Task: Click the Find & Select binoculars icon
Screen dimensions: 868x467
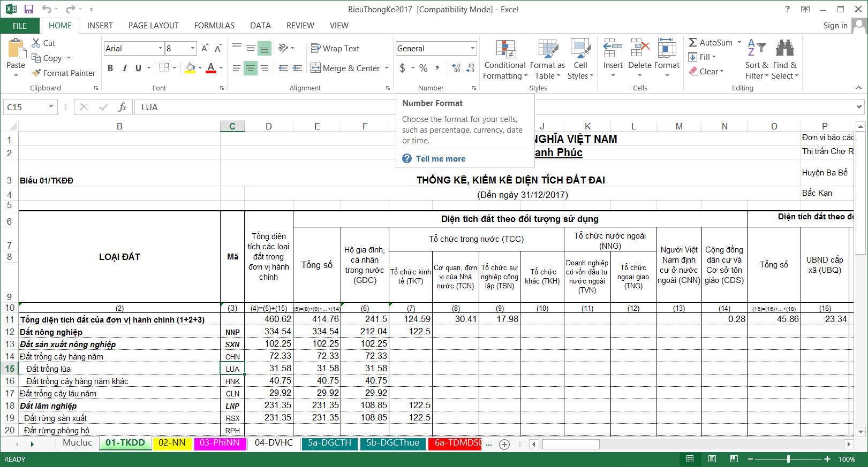Action: tap(784, 48)
